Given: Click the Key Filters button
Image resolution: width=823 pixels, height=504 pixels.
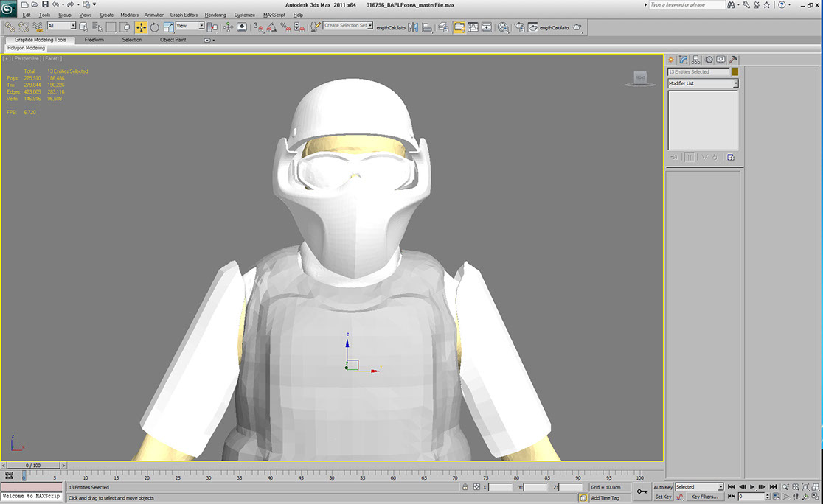Looking at the screenshot, I should click(704, 497).
